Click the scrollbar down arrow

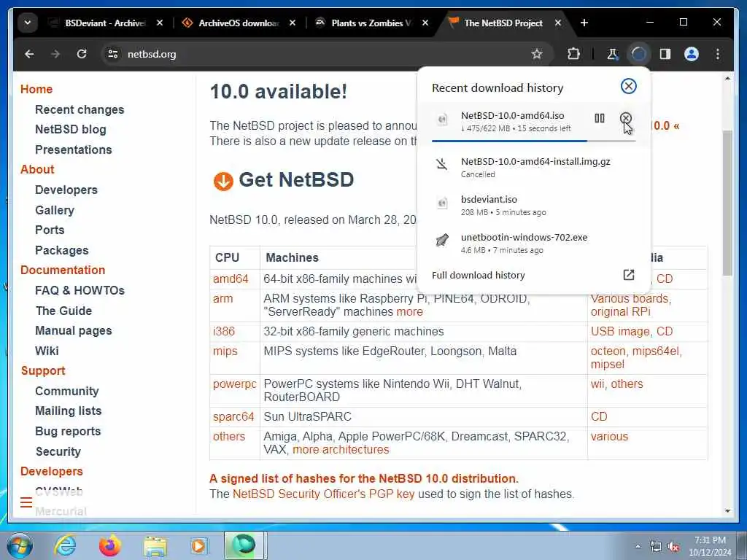[x=727, y=511]
